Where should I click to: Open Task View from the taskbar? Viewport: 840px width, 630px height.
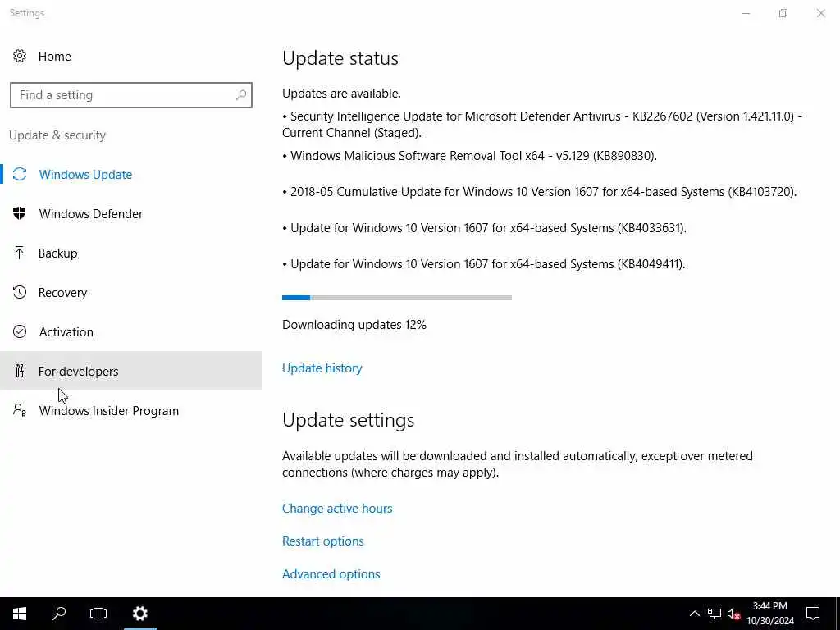click(98, 614)
